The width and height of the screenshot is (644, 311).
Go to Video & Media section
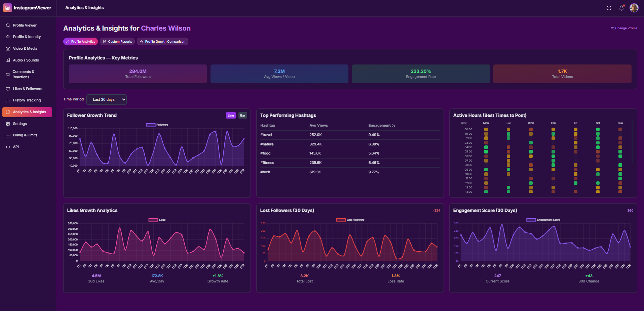[x=25, y=49]
